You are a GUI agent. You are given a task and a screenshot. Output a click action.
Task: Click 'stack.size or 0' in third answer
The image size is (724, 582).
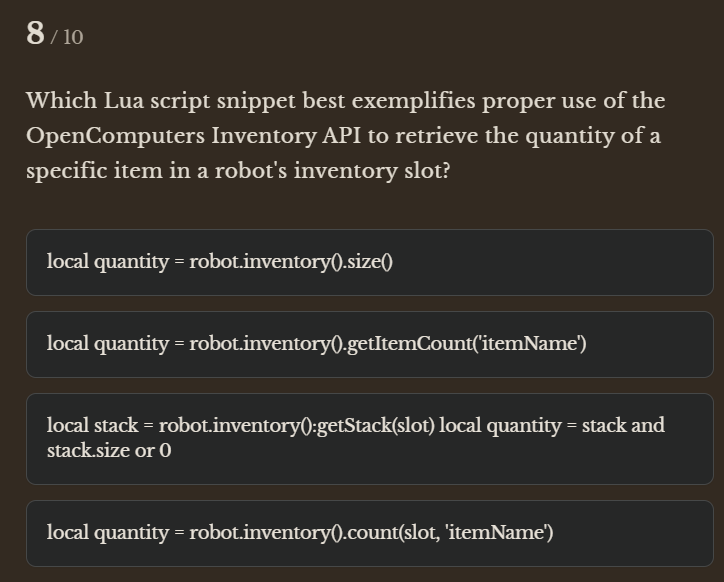pos(108,451)
